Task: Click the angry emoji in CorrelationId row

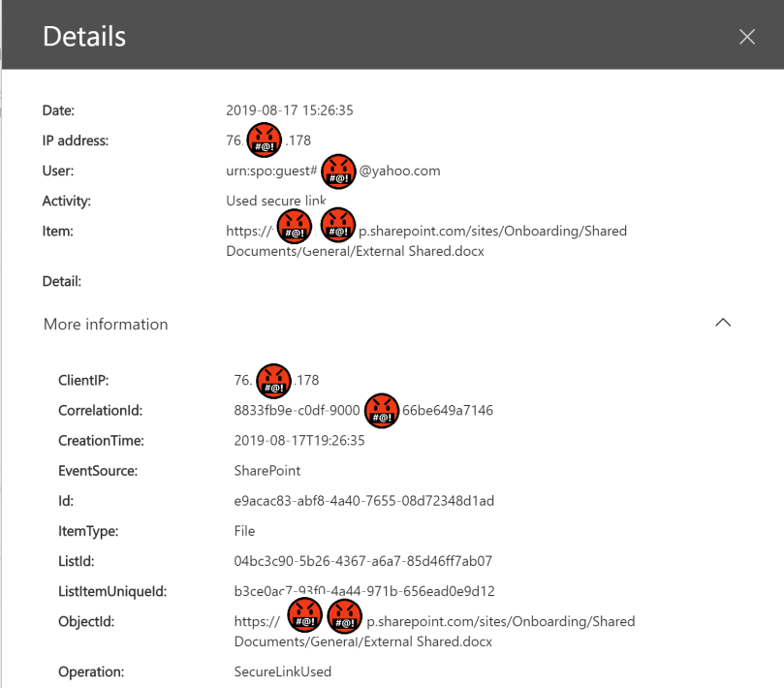Action: click(382, 411)
